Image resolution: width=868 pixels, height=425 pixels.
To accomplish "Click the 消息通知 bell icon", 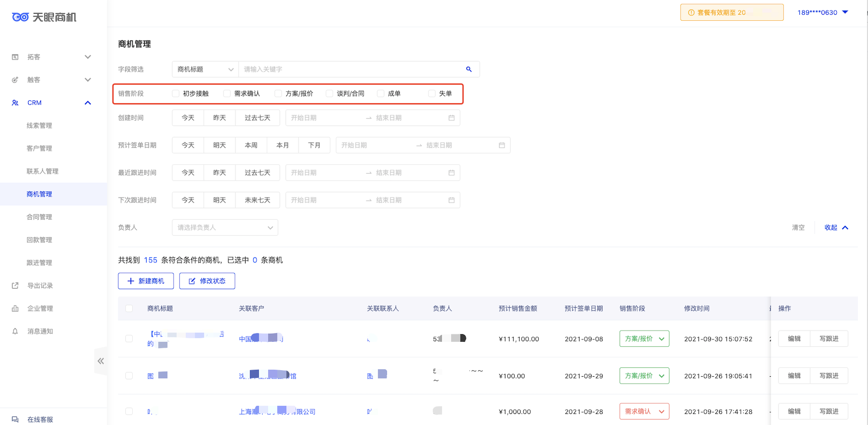I will point(15,331).
